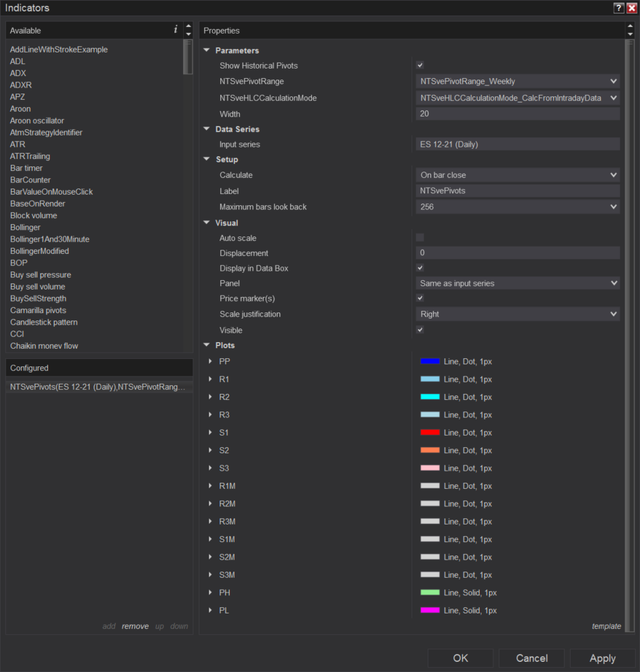
Task: Click the Available list scrollbar
Action: click(188, 57)
